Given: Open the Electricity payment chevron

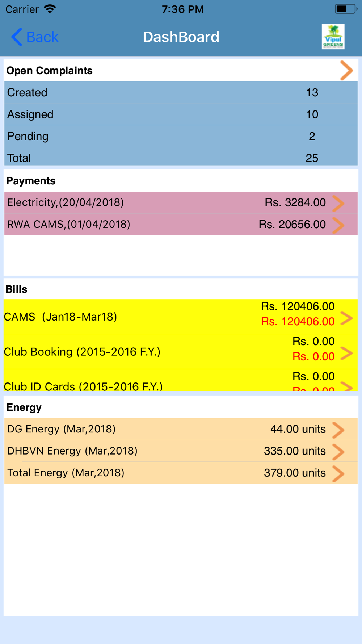Looking at the screenshot, I should pos(338,203).
